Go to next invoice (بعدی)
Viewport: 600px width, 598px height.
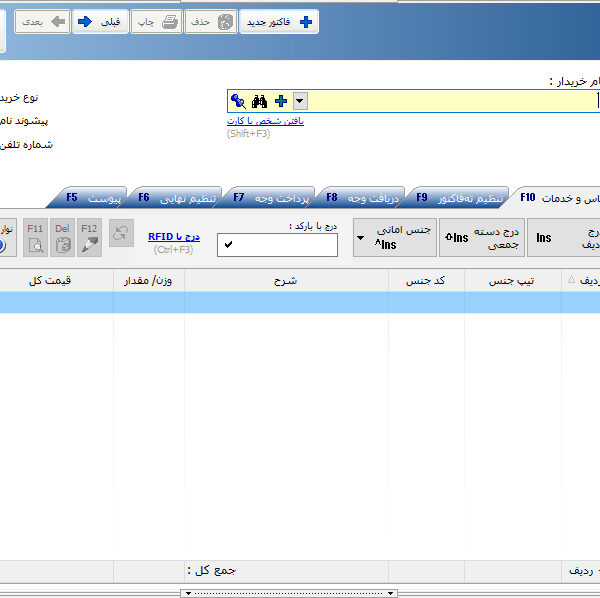42,21
